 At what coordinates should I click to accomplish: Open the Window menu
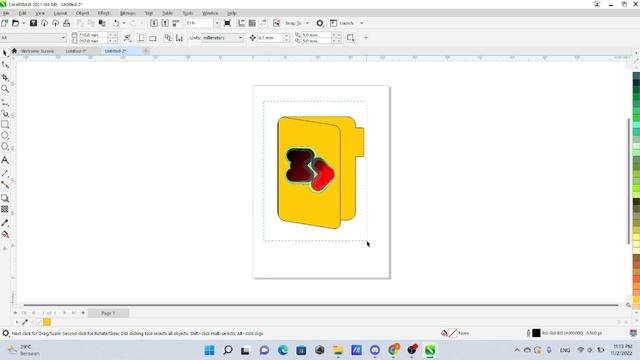coord(210,13)
